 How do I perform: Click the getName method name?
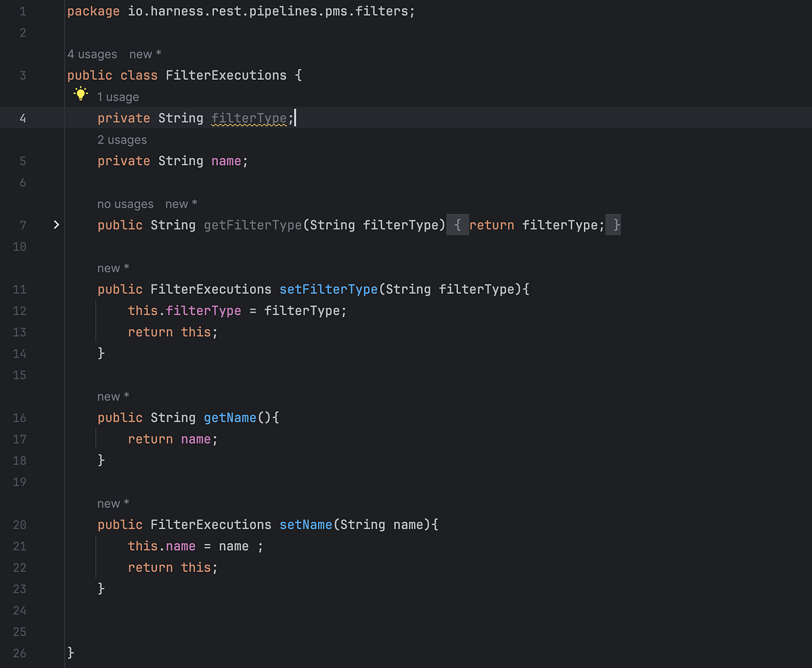(x=230, y=418)
